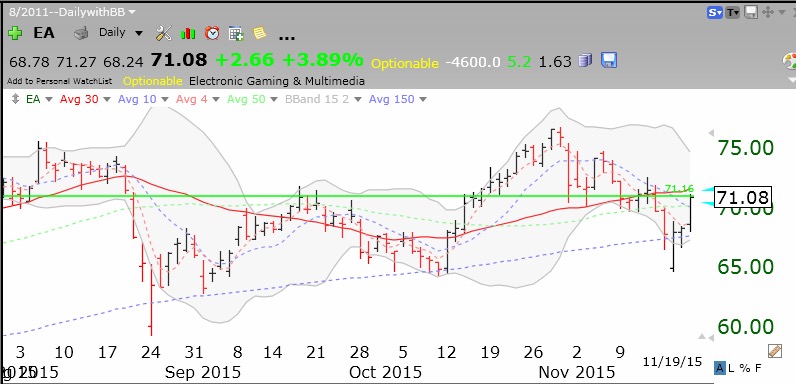Click the large yellow Optionable text

click(405, 63)
